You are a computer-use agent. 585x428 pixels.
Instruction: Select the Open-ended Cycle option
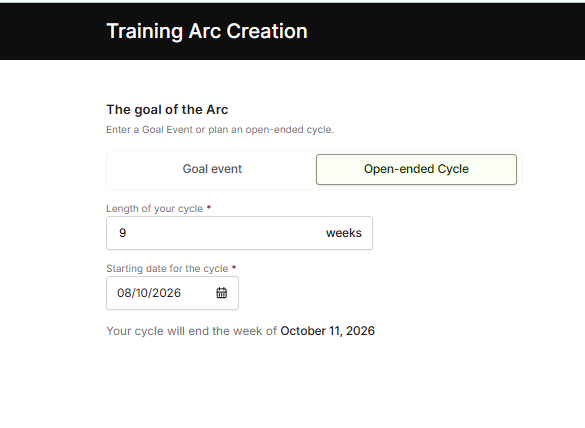416,169
